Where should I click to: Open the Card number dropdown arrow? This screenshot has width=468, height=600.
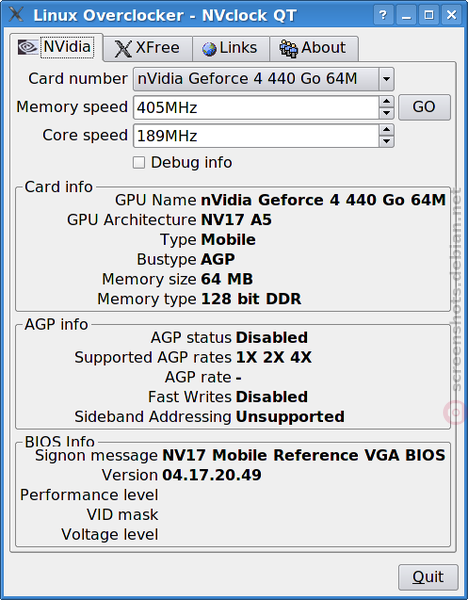386,79
